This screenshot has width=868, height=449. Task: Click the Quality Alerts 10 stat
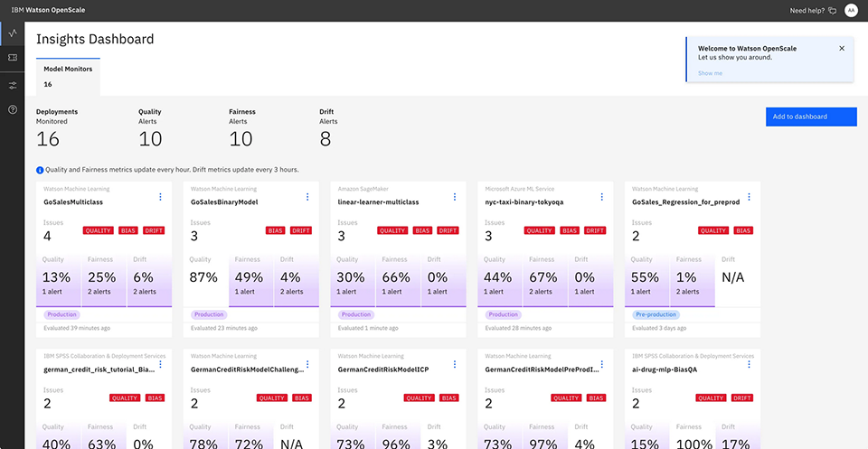pos(150,128)
